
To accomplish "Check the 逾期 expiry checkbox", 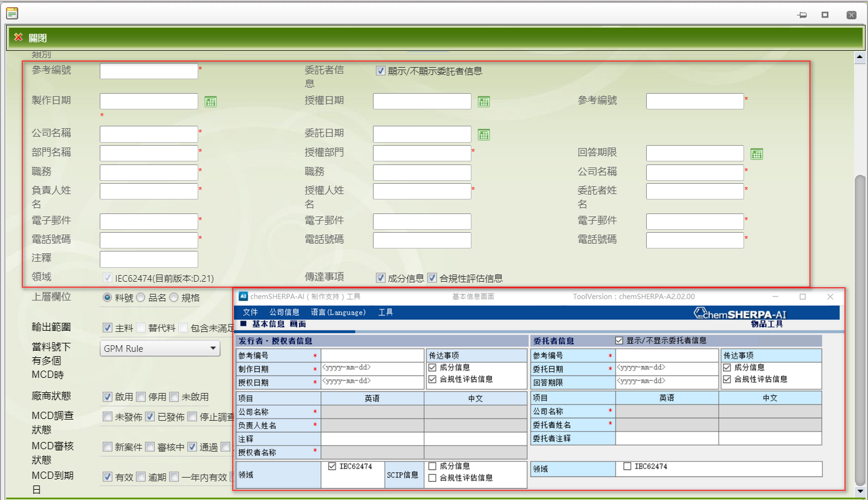I will tap(141, 477).
